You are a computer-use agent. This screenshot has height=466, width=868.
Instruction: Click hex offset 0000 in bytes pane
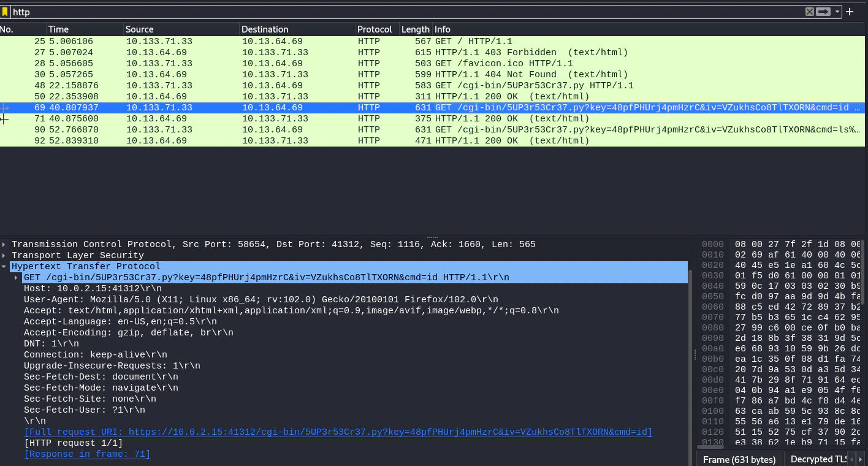713,245
